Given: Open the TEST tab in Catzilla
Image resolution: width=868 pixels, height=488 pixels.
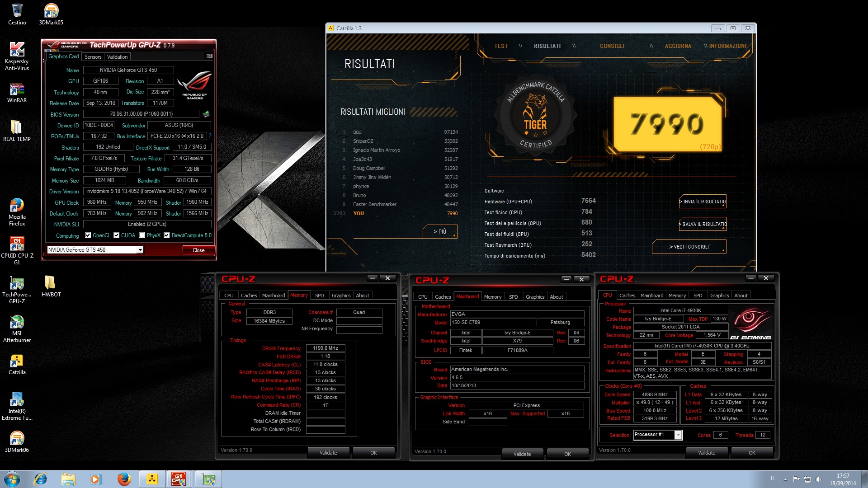Looking at the screenshot, I should coord(501,46).
